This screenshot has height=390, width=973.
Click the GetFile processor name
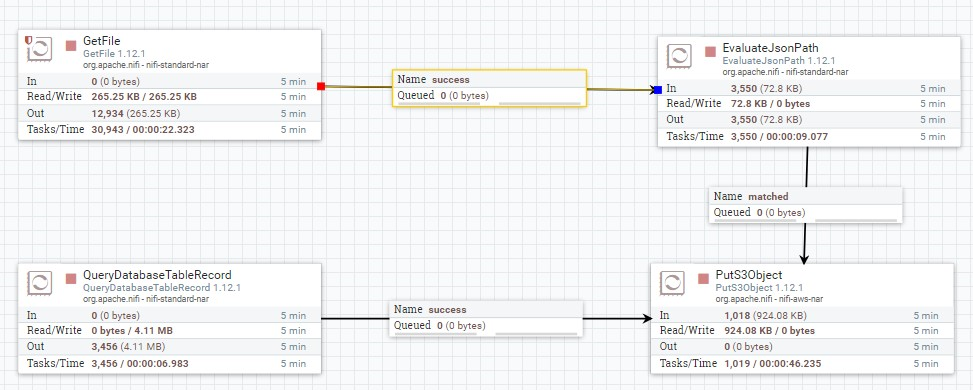[102, 42]
